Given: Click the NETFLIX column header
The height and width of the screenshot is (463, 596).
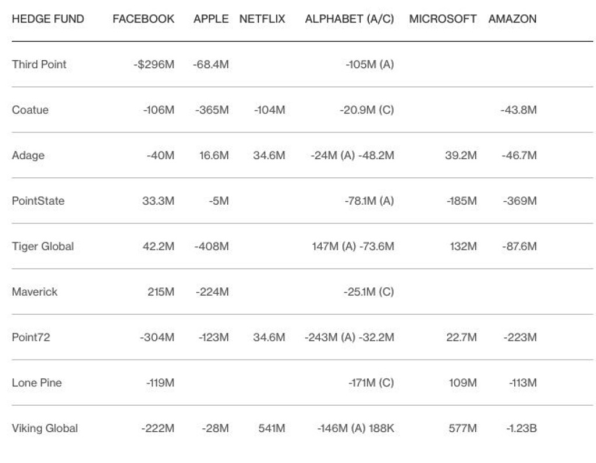Looking at the screenshot, I should (262, 19).
